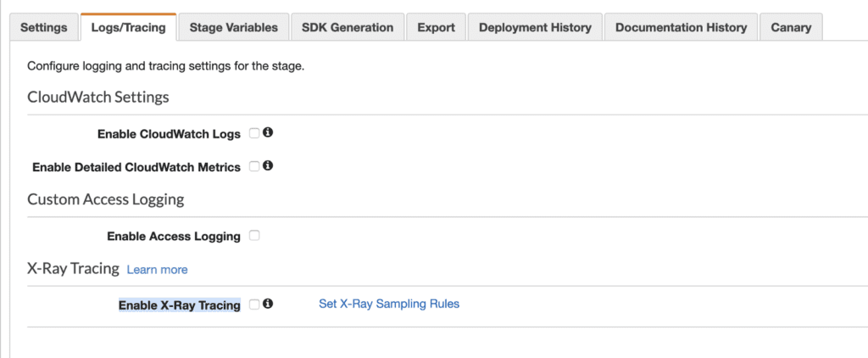Click info icon next to Enable CloudWatch Logs
This screenshot has width=868, height=358.
[x=268, y=133]
